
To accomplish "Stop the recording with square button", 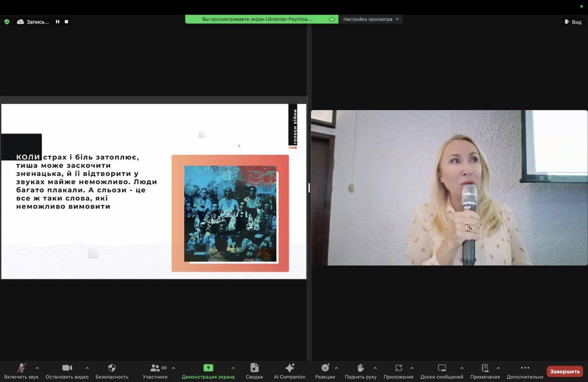I will [67, 22].
